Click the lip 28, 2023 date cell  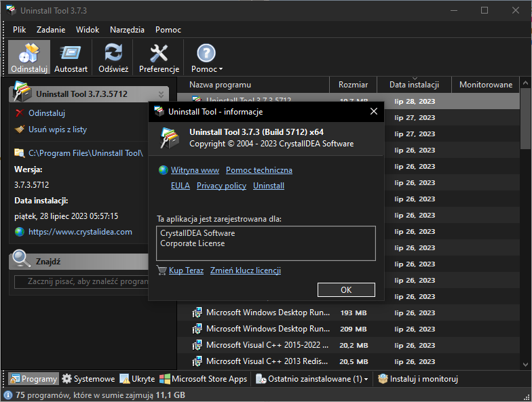[414, 102]
